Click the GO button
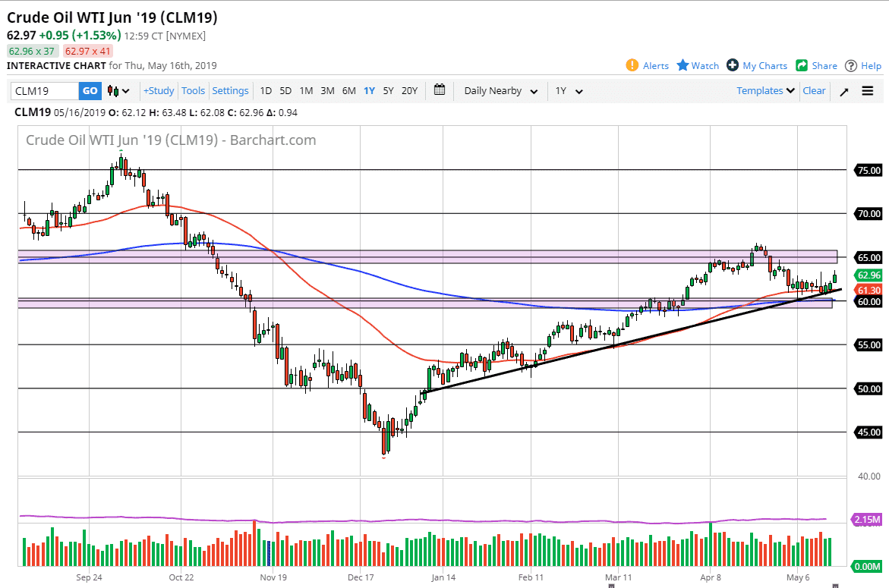 pyautogui.click(x=90, y=90)
